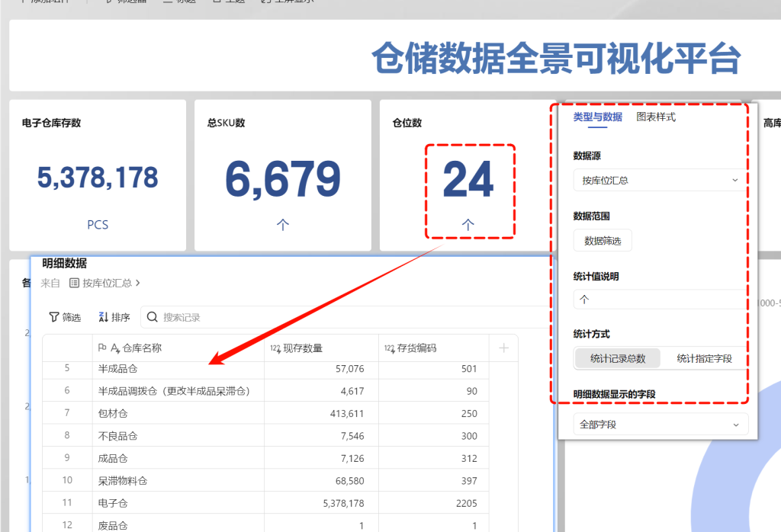
Task: Select 统计记录总数 mode
Action: point(618,358)
